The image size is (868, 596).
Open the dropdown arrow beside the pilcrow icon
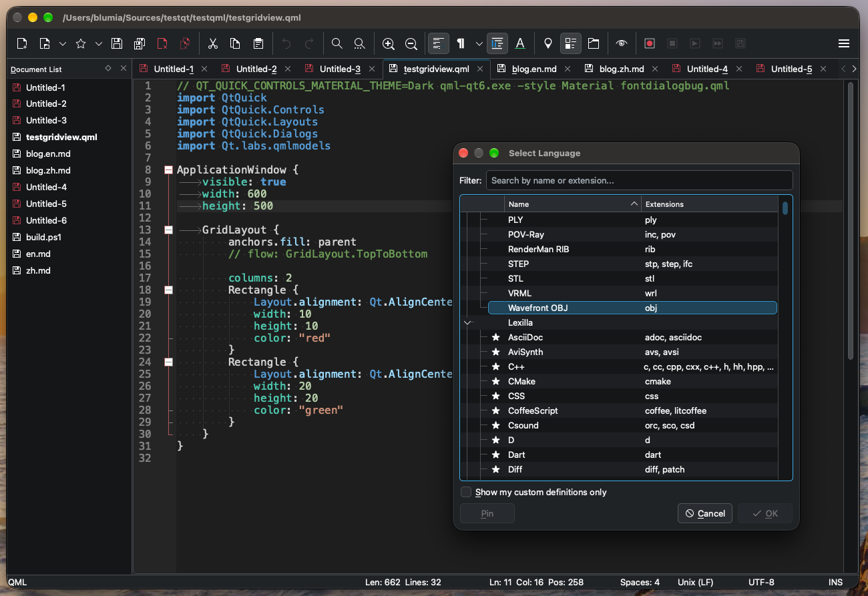[479, 43]
